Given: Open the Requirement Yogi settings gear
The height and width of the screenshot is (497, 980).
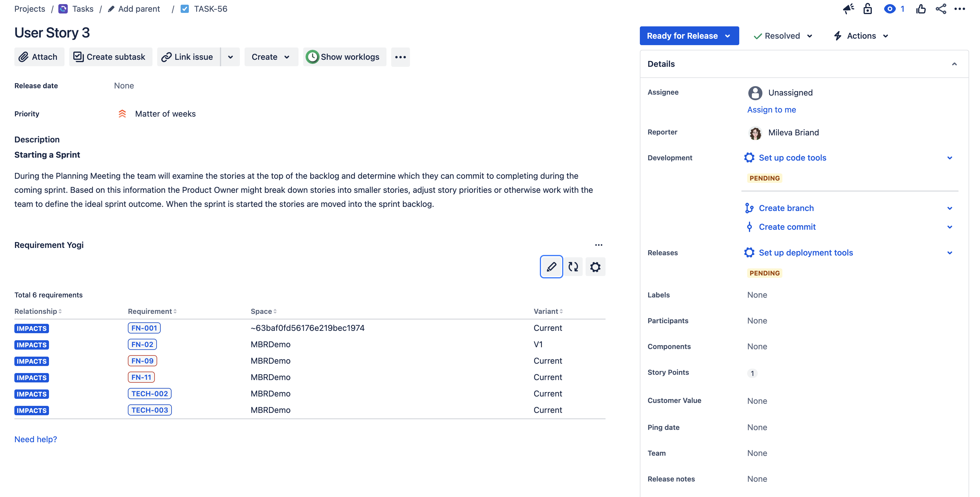Looking at the screenshot, I should tap(595, 267).
